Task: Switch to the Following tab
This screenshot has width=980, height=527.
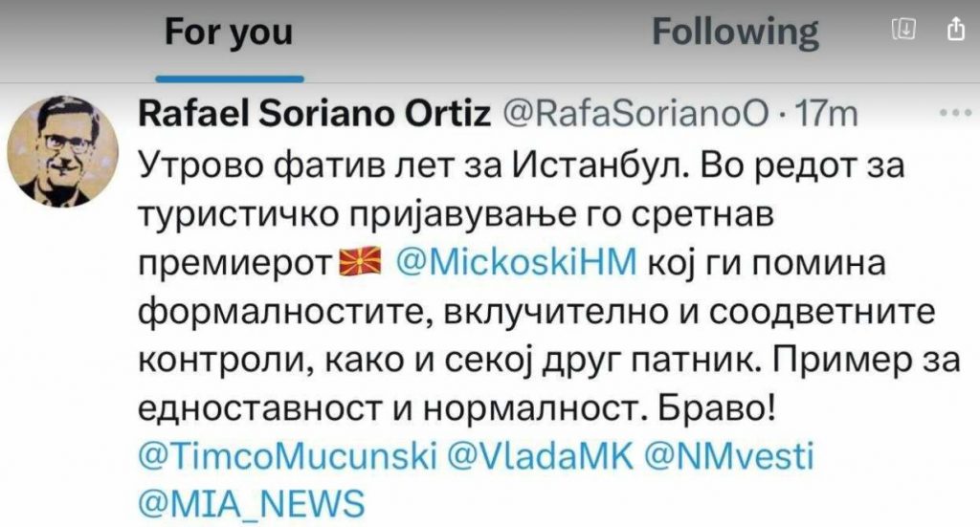Action: pos(735,33)
